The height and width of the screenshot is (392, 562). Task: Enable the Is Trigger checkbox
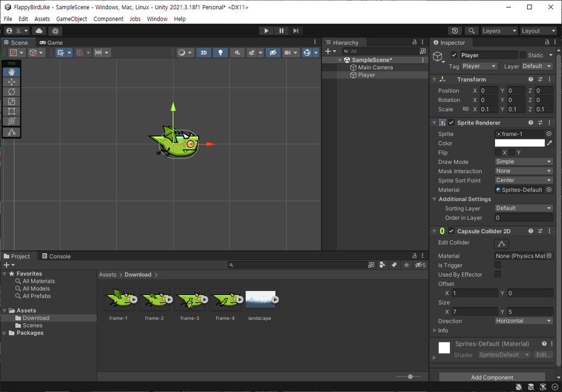tap(498, 265)
